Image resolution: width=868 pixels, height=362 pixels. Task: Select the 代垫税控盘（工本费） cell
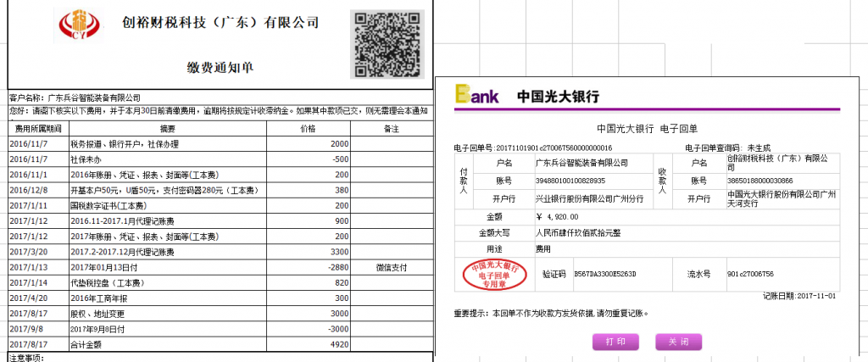click(168, 283)
